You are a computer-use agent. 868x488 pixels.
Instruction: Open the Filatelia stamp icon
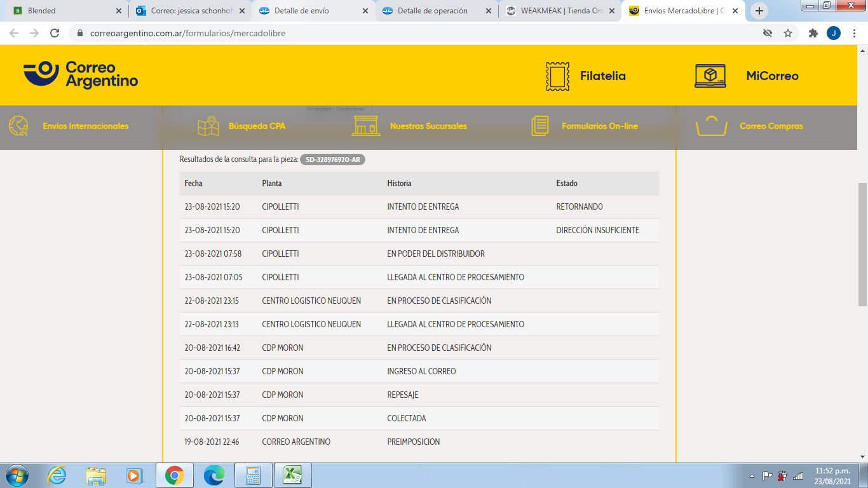(x=557, y=76)
